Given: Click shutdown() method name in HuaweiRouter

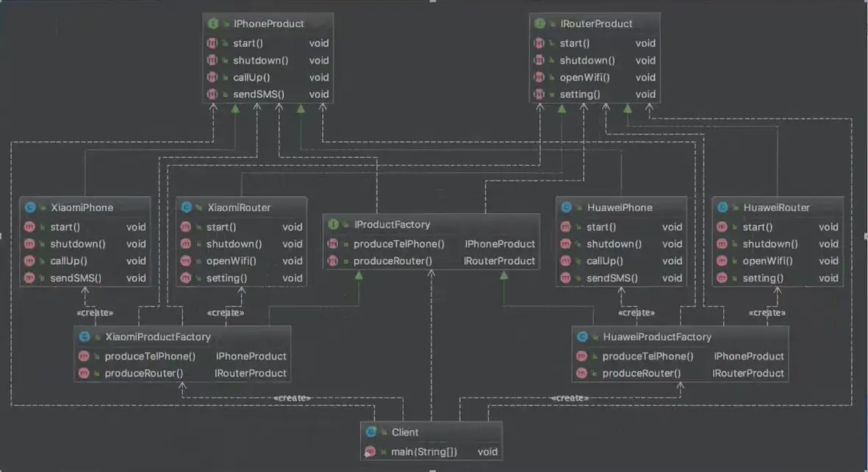Looking at the screenshot, I should click(x=770, y=244).
